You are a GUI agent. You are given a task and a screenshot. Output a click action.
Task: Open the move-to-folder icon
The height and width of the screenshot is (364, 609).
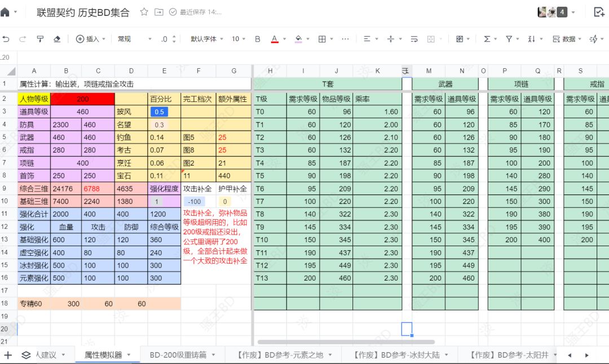click(x=159, y=12)
